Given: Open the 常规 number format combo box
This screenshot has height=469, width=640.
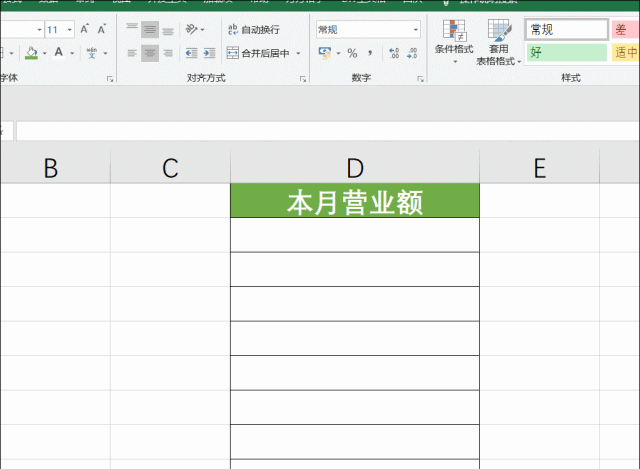Looking at the screenshot, I should pyautogui.click(x=368, y=30).
